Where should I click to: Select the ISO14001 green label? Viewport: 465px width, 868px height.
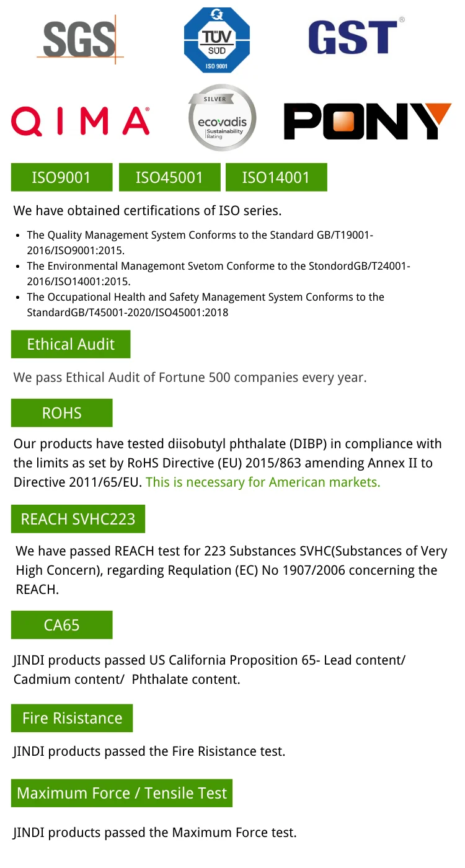(x=276, y=177)
